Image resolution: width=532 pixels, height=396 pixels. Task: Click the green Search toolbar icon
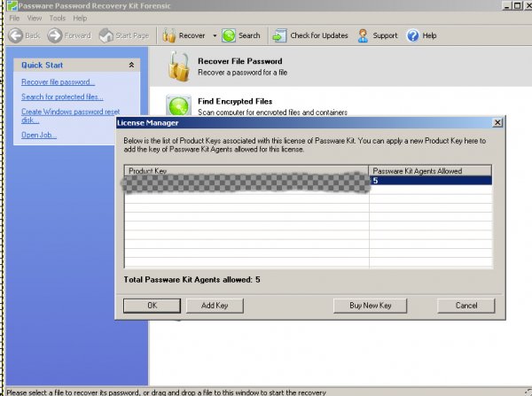pyautogui.click(x=229, y=35)
